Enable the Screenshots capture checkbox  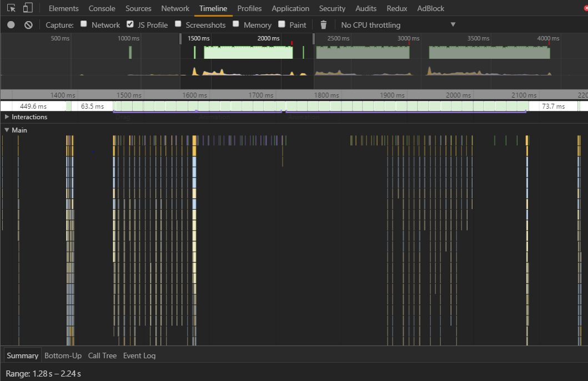178,24
